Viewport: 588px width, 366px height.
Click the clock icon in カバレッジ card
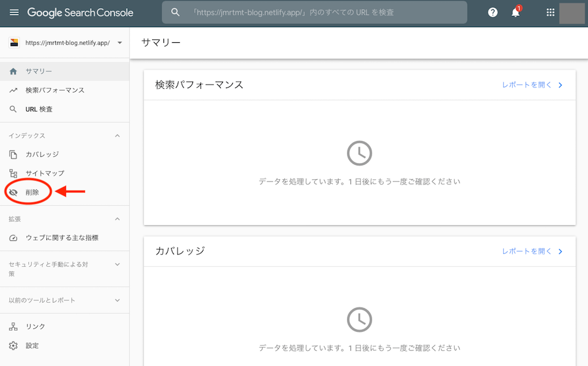click(359, 320)
